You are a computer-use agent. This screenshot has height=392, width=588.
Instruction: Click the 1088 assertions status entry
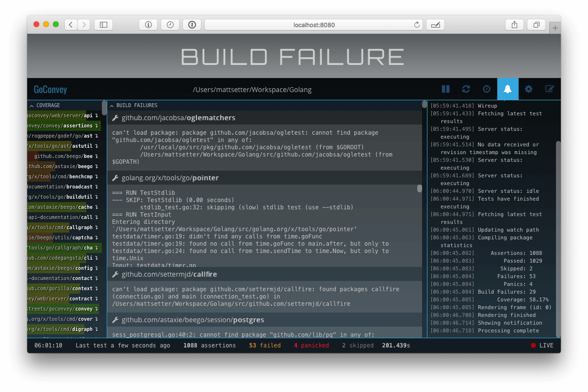pos(210,345)
